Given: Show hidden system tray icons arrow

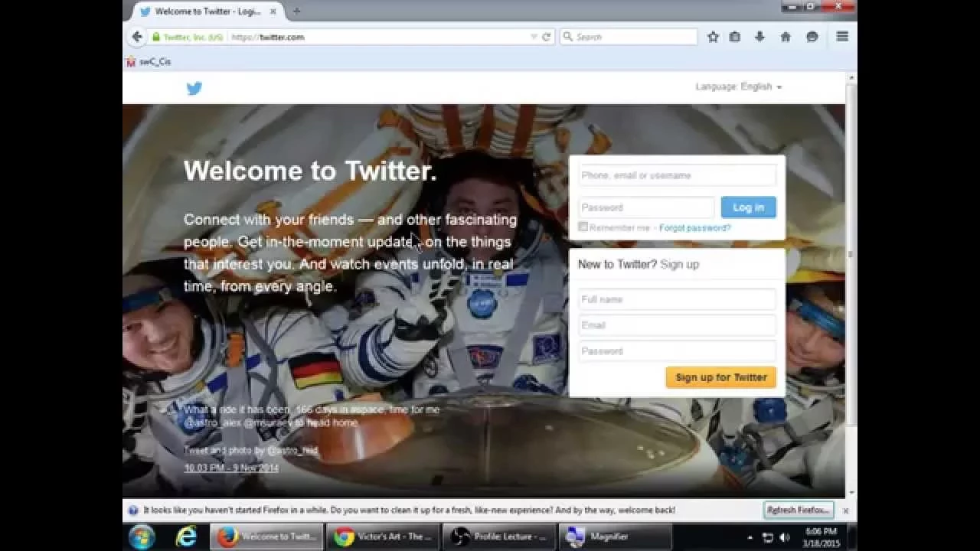Looking at the screenshot, I should pyautogui.click(x=750, y=537).
